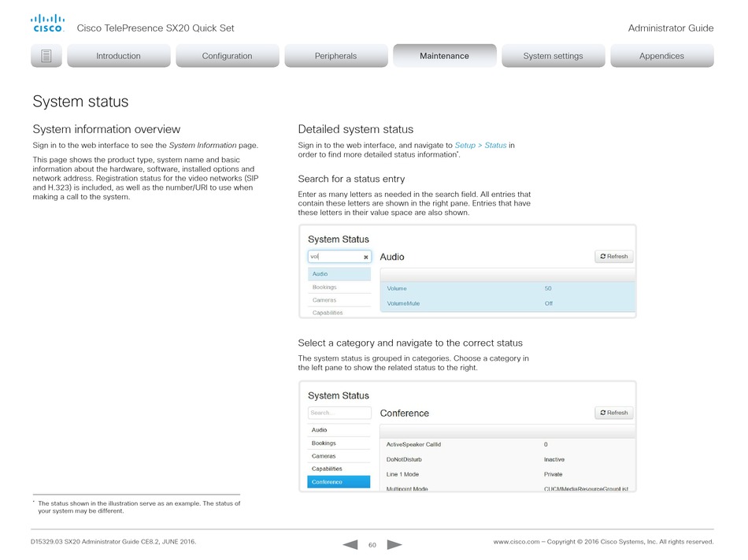
Task: Go to next page arrow
Action: click(x=394, y=544)
